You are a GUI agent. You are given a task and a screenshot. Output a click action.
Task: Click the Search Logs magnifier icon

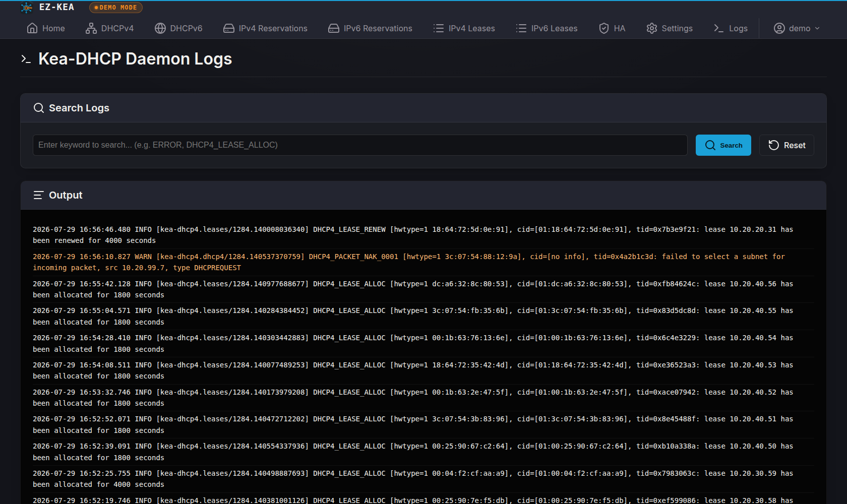[x=39, y=108]
